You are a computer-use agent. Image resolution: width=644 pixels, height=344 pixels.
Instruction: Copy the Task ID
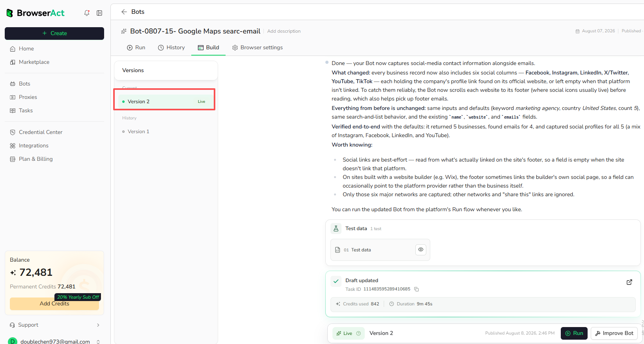pyautogui.click(x=416, y=289)
